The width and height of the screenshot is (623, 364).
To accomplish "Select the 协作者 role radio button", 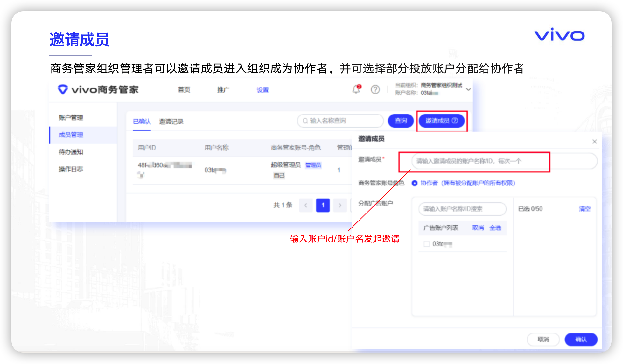I will pyautogui.click(x=414, y=183).
